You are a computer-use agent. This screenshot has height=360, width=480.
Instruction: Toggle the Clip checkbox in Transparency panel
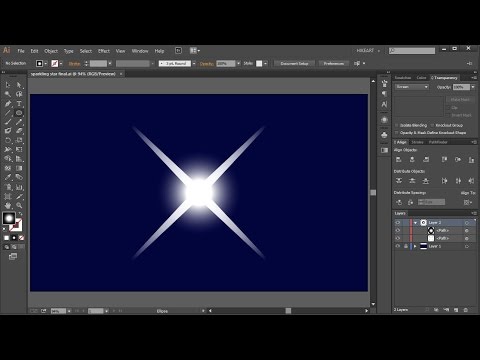[449, 108]
